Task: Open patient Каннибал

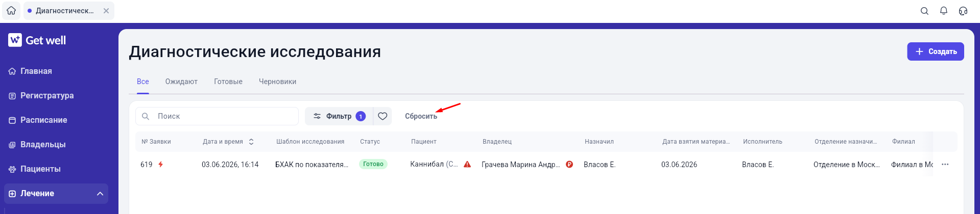Action: click(434, 164)
